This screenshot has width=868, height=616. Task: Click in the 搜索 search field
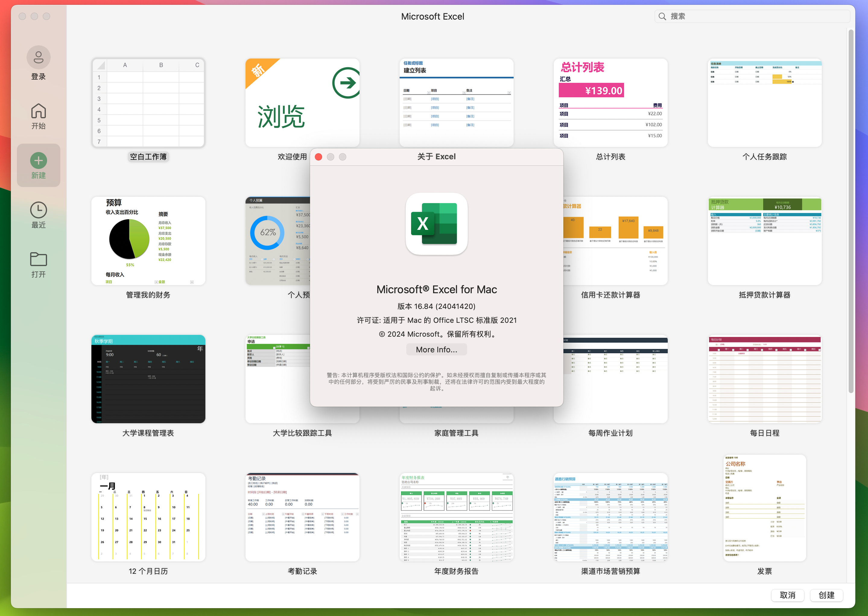(752, 16)
